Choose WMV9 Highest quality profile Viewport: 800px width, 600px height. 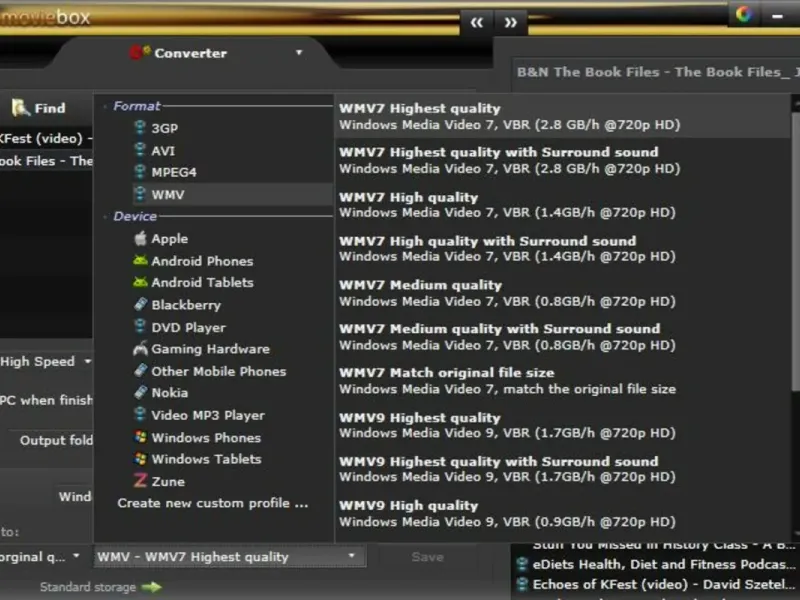point(562,425)
